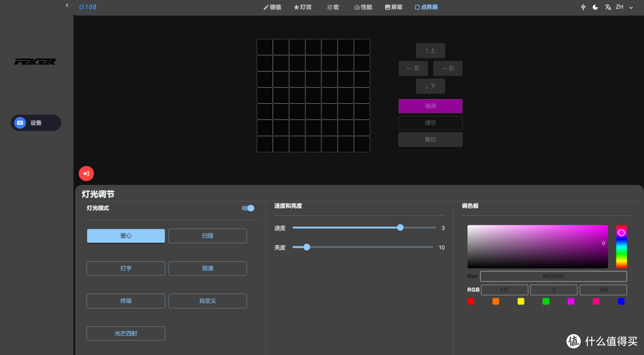
Task: Open the 宏 macro tab
Action: tap(333, 7)
